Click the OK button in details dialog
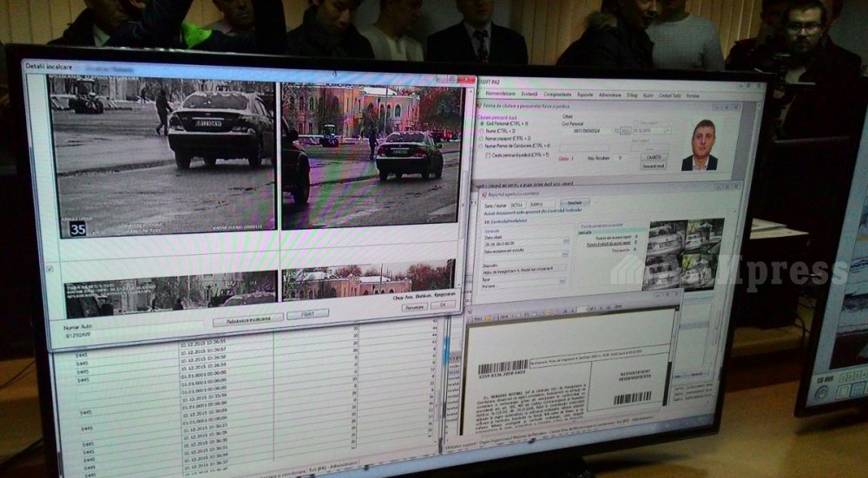 pyautogui.click(x=444, y=305)
